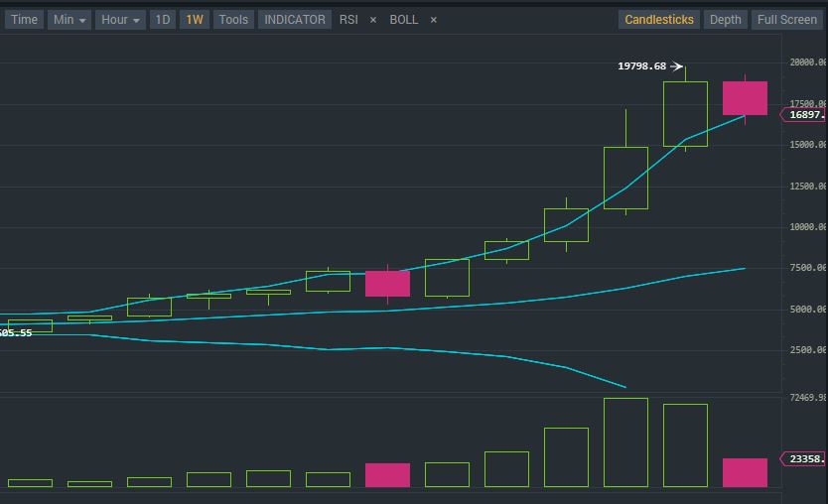Click the latest pink volume bar
Image resolution: width=828 pixels, height=504 pixels.
click(x=745, y=473)
